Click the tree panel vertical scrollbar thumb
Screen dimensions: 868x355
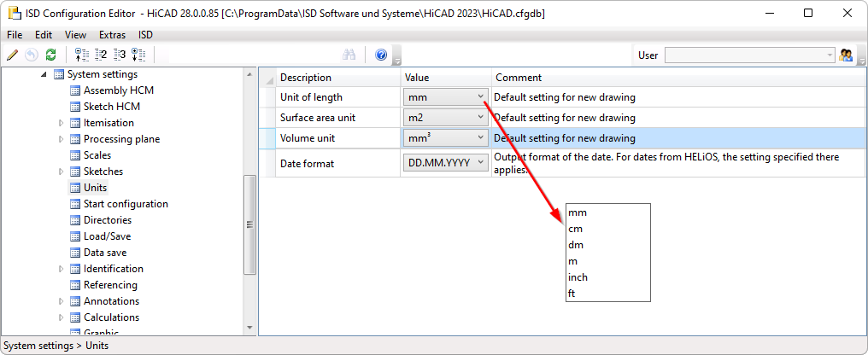click(249, 224)
